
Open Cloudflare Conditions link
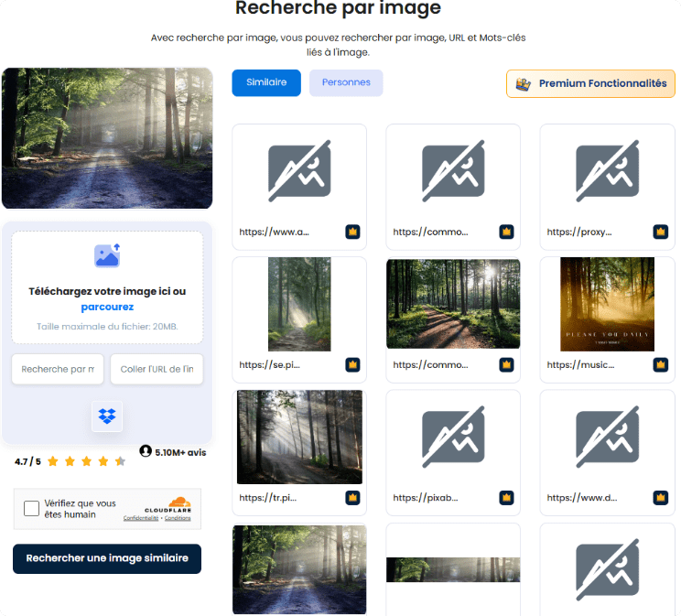pyautogui.click(x=178, y=518)
